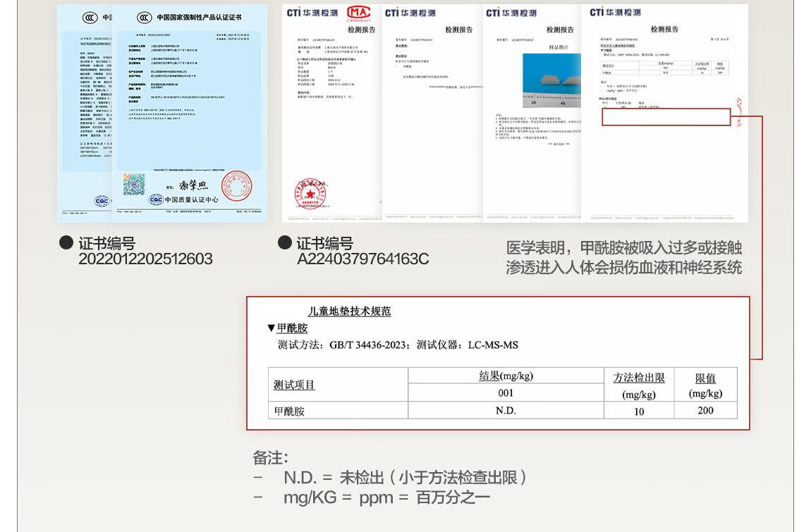This screenshot has height=532, width=811.
Task: Click certificate number A2240379764163C
Action: pyautogui.click(x=362, y=259)
